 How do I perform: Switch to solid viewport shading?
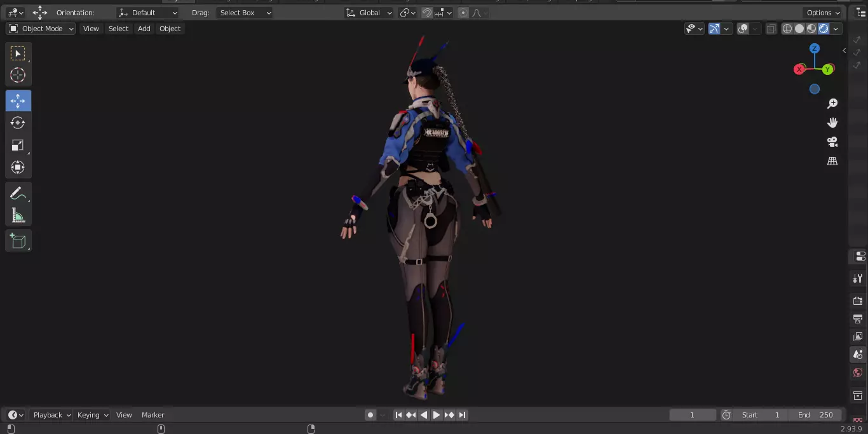[799, 29]
